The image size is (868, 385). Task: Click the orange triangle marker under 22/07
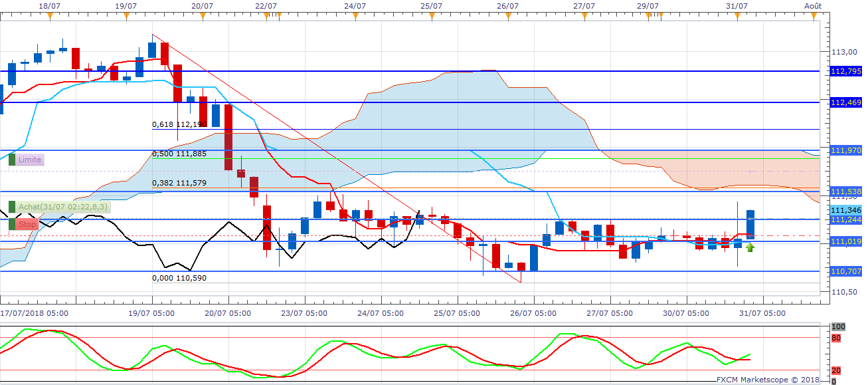265,17
